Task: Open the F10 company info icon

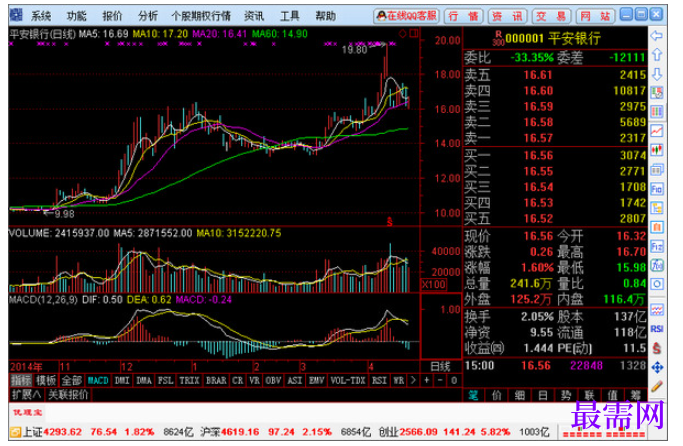Action: click(x=656, y=189)
